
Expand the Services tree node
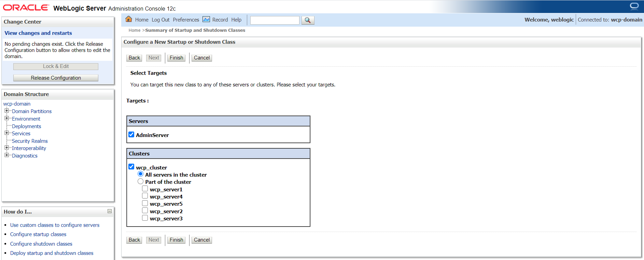6,133
